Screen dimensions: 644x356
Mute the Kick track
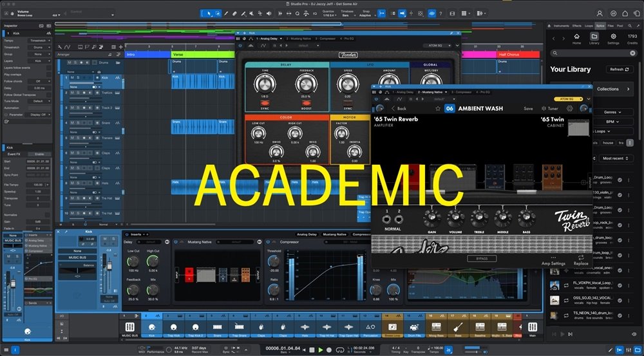point(72,77)
